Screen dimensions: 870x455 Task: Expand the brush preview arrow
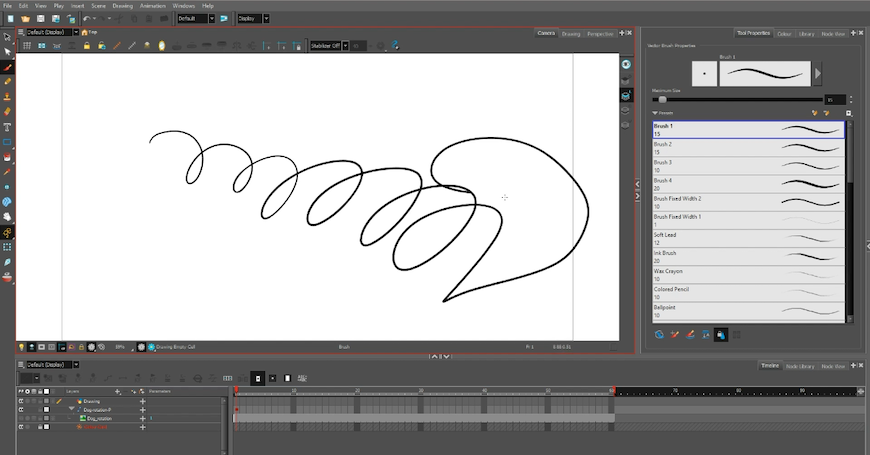(817, 73)
